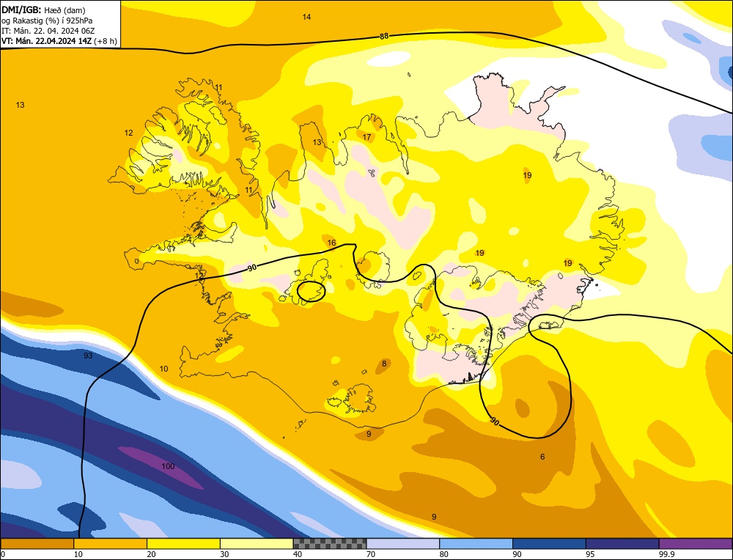Click the humidity value '16' on the map
The image size is (733, 560).
331,243
